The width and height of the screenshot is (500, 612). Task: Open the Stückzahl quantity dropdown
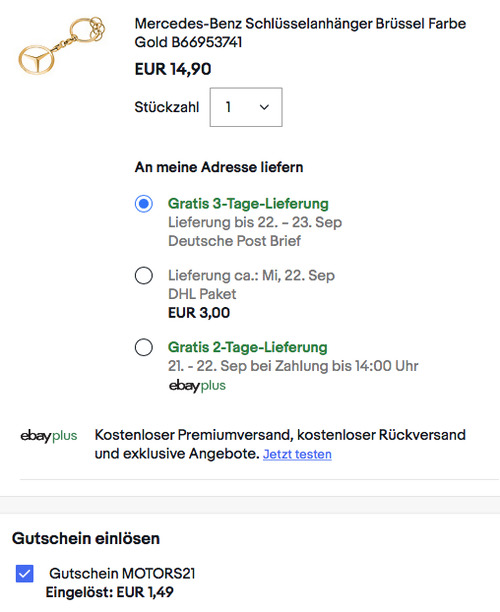pos(246,107)
